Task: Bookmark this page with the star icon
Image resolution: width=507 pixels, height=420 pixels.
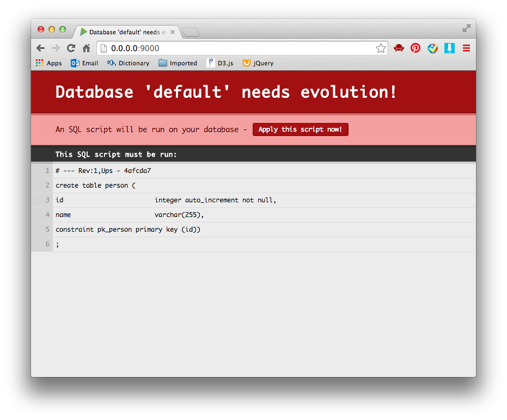Action: [x=381, y=48]
